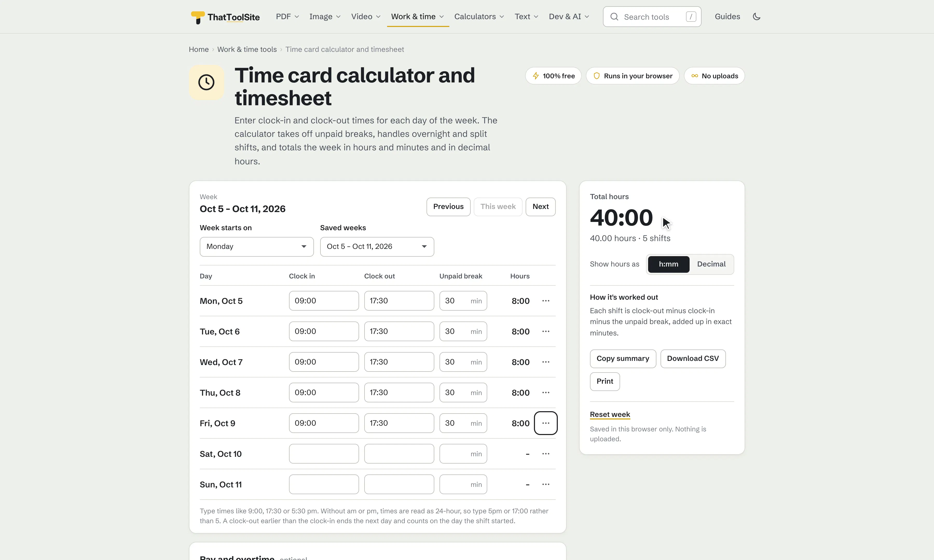Click the magnifier search icon
Image resolution: width=934 pixels, height=560 pixels.
[614, 17]
